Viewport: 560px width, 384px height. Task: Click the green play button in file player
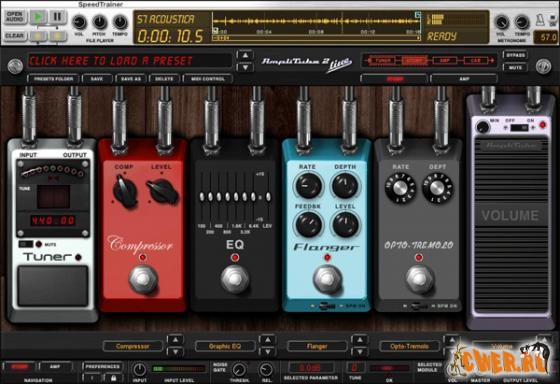click(x=38, y=17)
